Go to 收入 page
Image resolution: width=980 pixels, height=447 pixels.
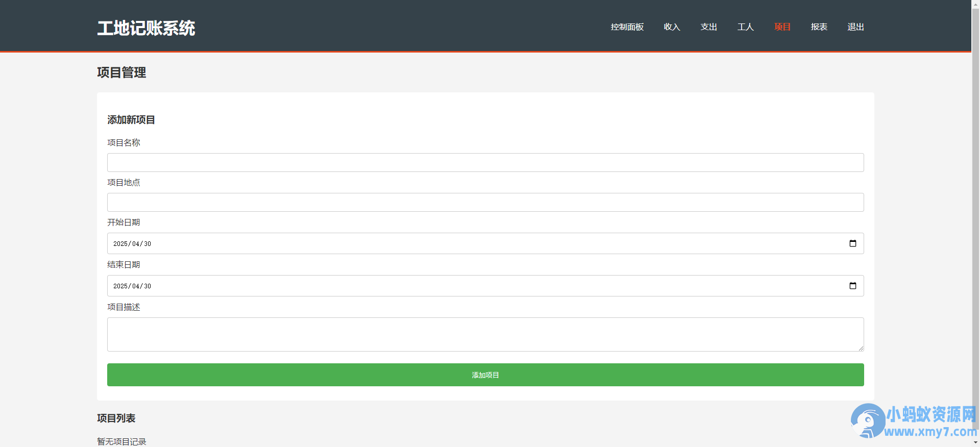tap(672, 27)
